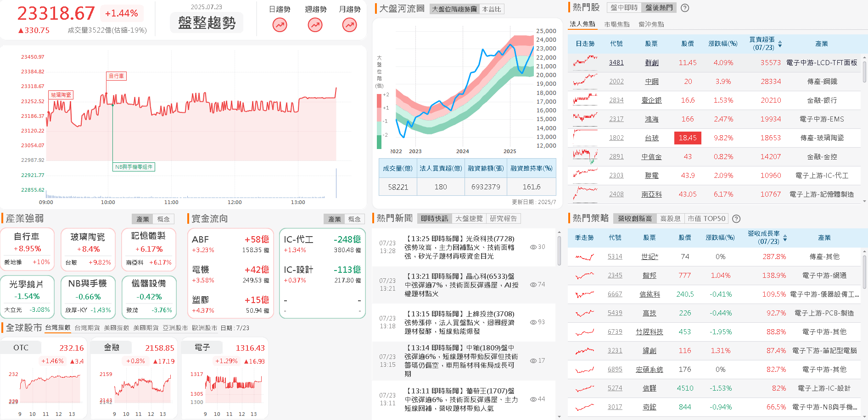The height and width of the screenshot is (420, 868).
Task: Click the 自行車 marker on intraday chart
Action: pos(116,76)
